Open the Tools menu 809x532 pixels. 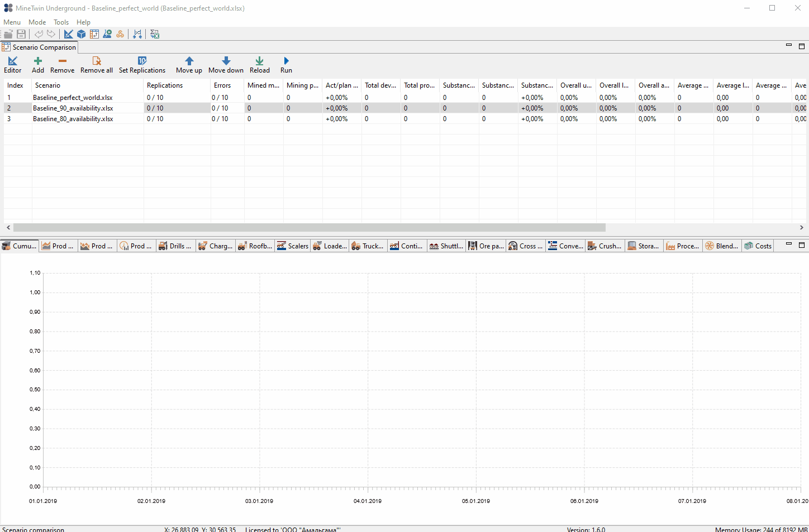coord(61,22)
